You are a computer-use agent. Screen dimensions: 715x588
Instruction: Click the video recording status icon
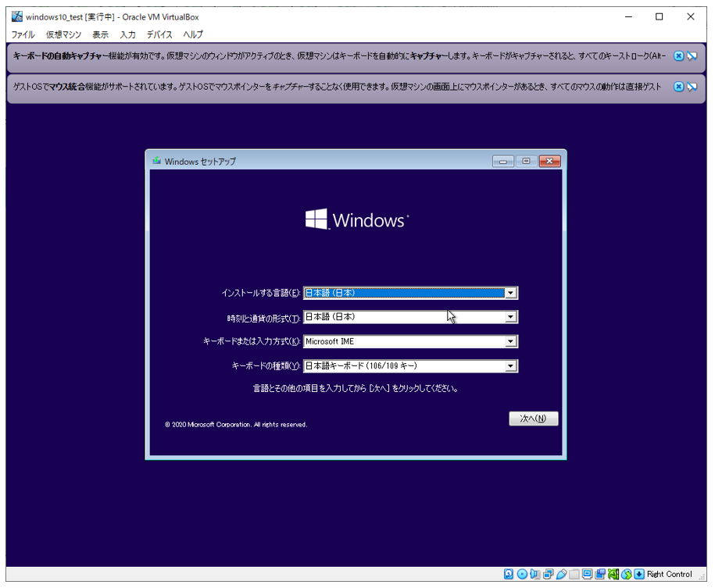click(600, 574)
